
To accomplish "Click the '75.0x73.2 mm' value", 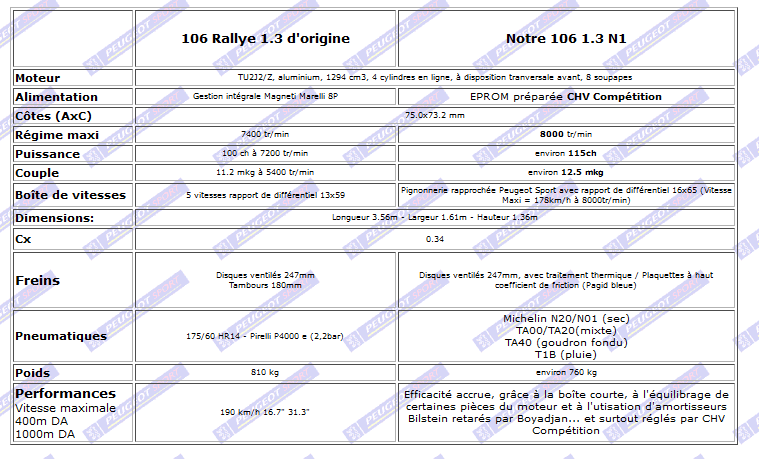I will click(x=435, y=115).
